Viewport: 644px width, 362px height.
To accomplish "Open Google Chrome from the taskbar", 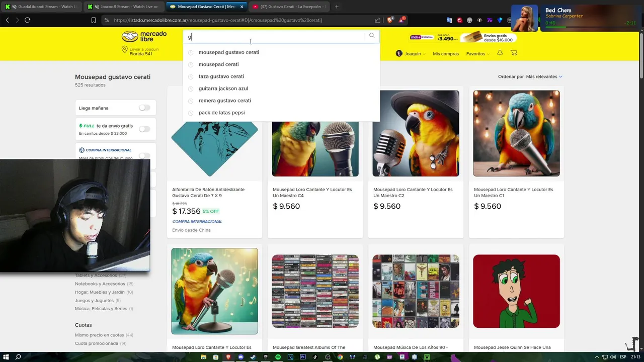I will [x=340, y=357].
